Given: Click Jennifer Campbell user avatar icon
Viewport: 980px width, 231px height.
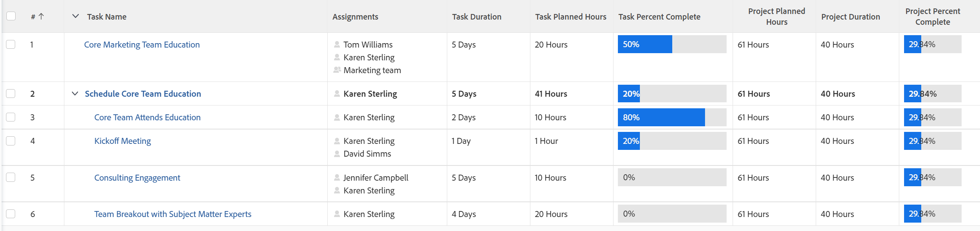Looking at the screenshot, I should (337, 177).
